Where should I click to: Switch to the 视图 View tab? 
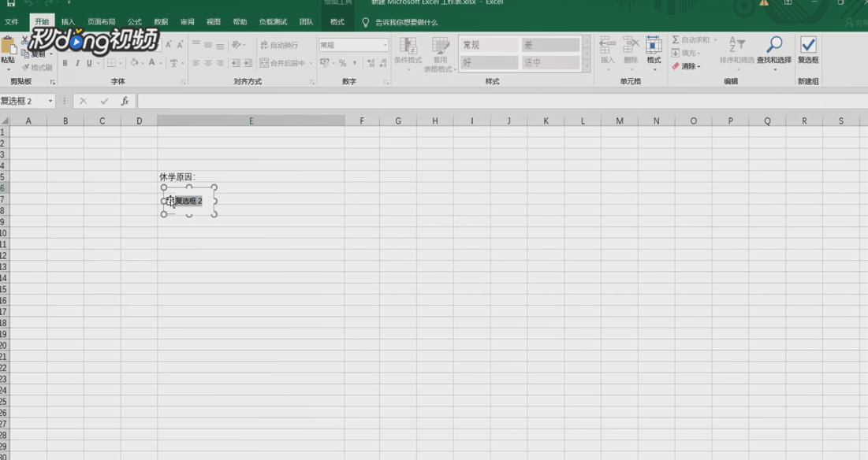coord(214,22)
